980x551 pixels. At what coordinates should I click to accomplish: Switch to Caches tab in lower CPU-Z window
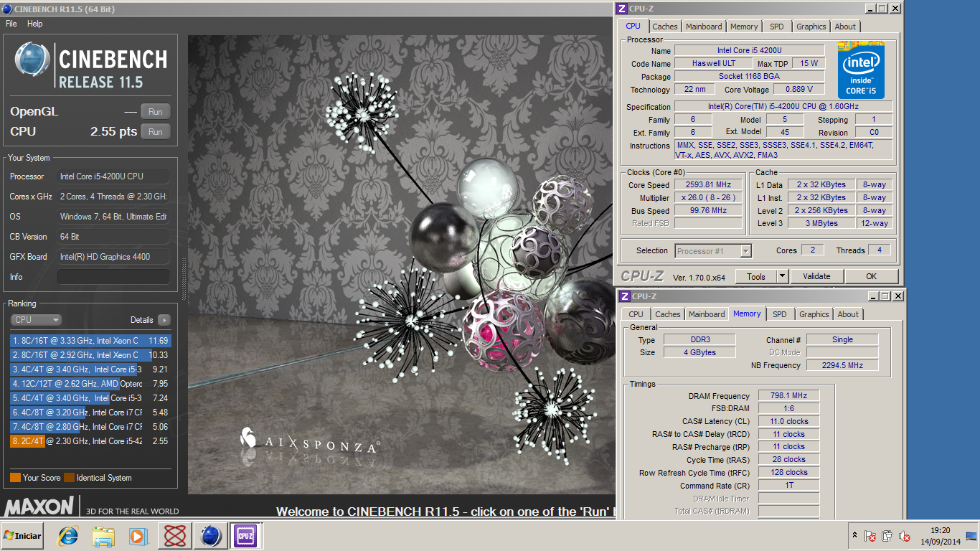pyautogui.click(x=668, y=314)
